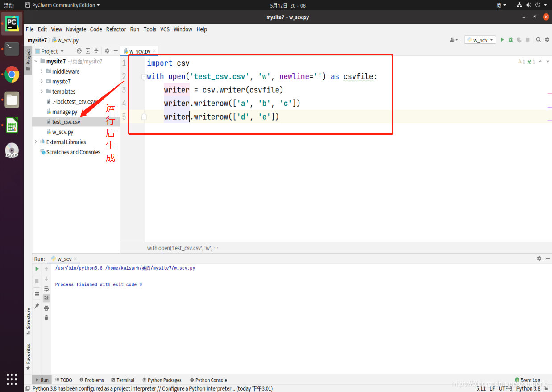Open the Python Console tool window

(208, 380)
